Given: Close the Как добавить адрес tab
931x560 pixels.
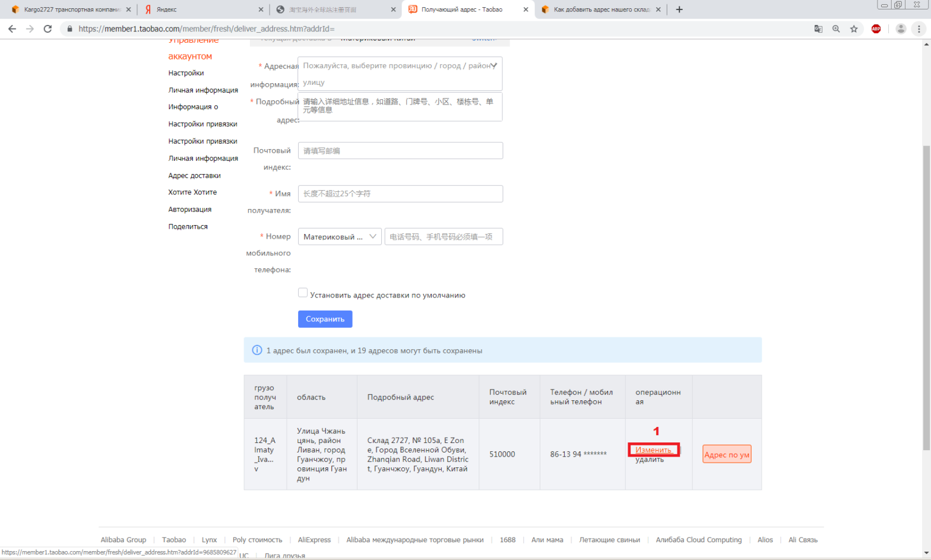Looking at the screenshot, I should tap(658, 10).
